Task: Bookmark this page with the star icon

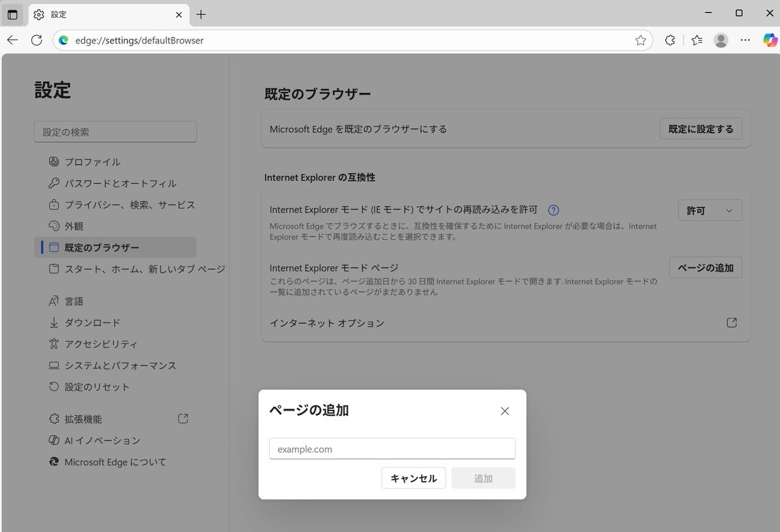Action: [x=640, y=40]
